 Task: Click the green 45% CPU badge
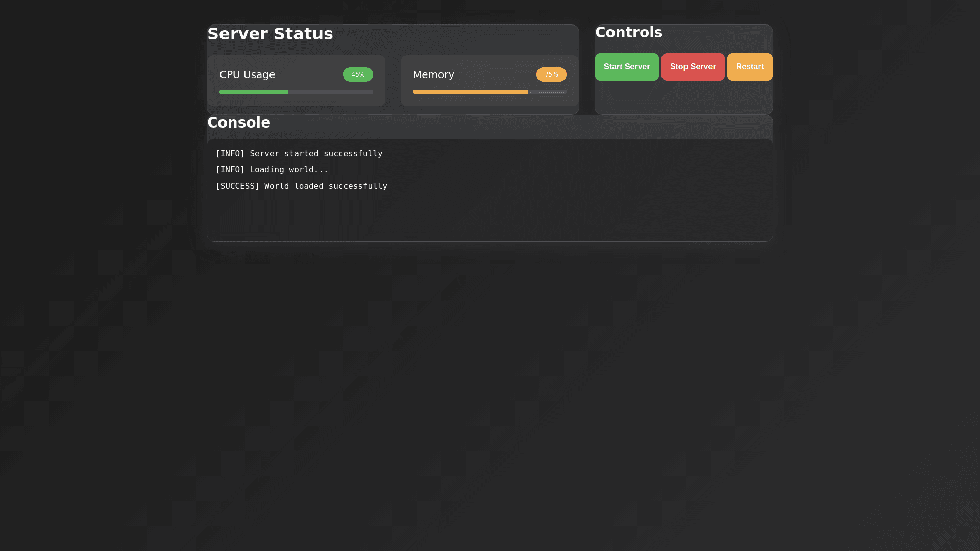(x=358, y=74)
